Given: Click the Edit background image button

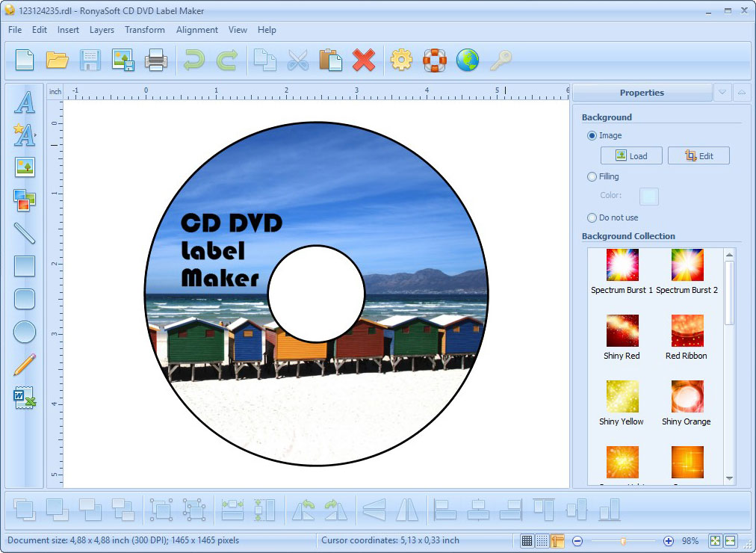Looking at the screenshot, I should coord(698,155).
